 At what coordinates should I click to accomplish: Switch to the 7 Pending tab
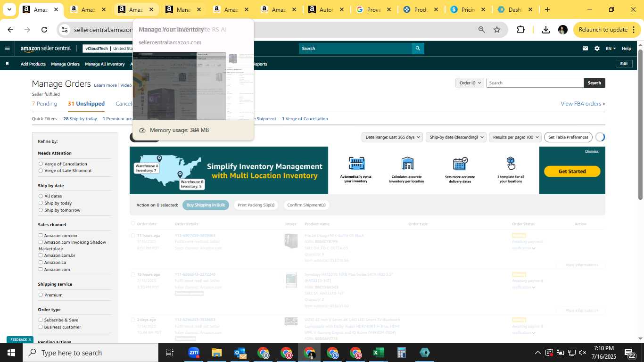[x=44, y=104]
